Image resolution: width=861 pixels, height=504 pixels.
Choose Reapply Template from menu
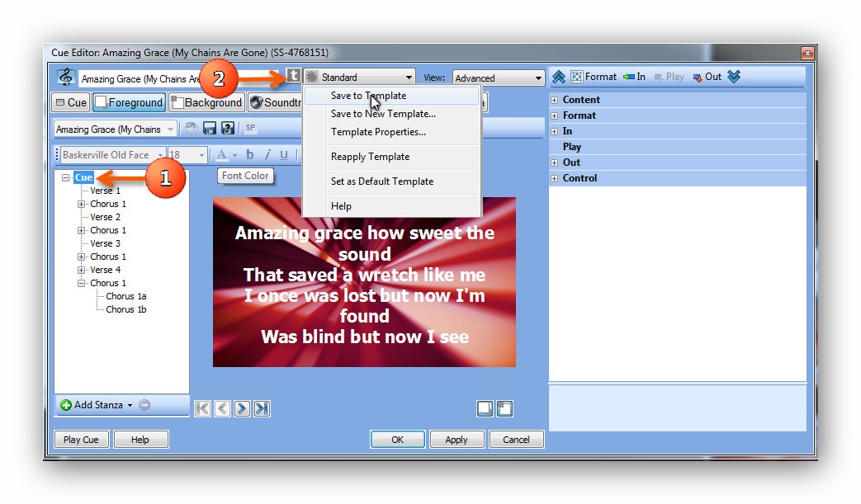click(391, 156)
